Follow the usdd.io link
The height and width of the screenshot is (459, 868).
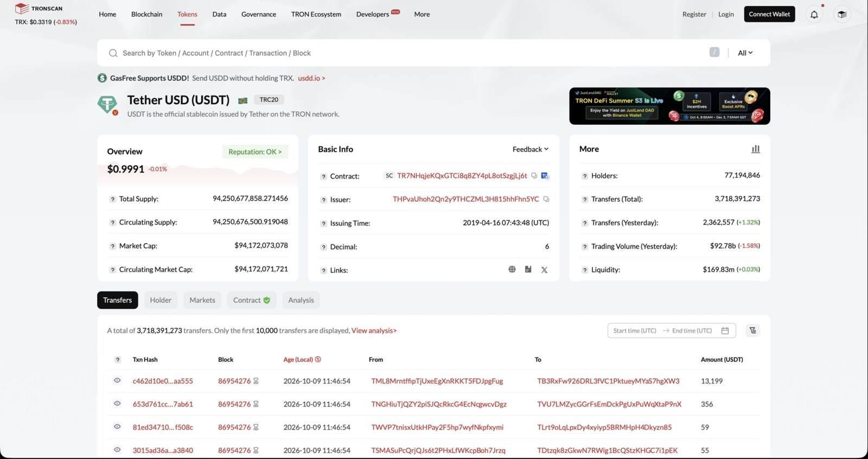(x=311, y=78)
